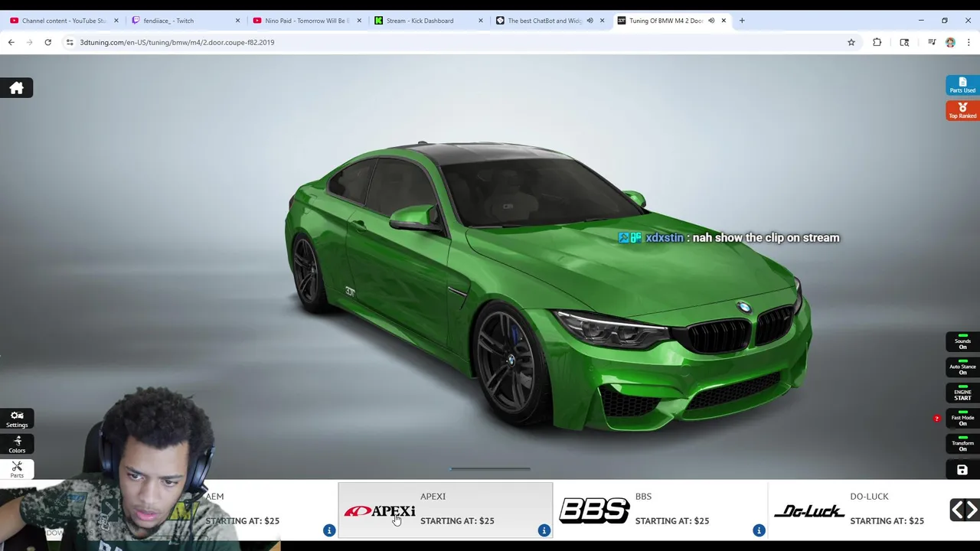Select the BBS brand card
This screenshot has width=980, height=551.
660,510
